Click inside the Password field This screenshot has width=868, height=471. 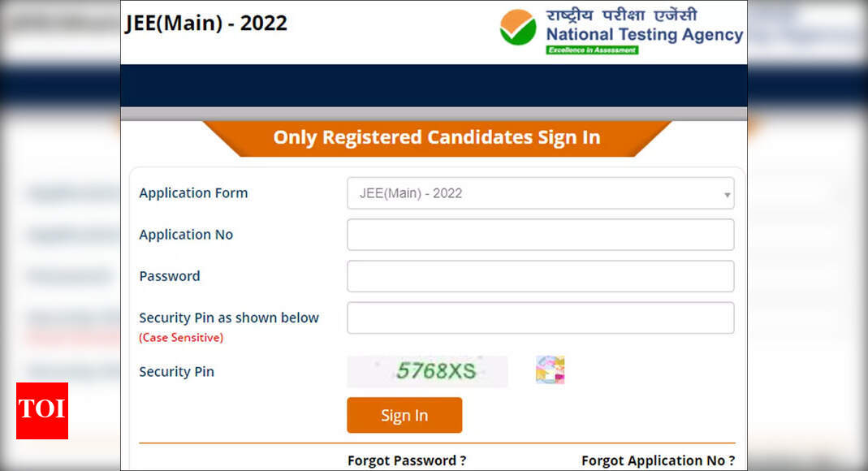[x=540, y=276]
